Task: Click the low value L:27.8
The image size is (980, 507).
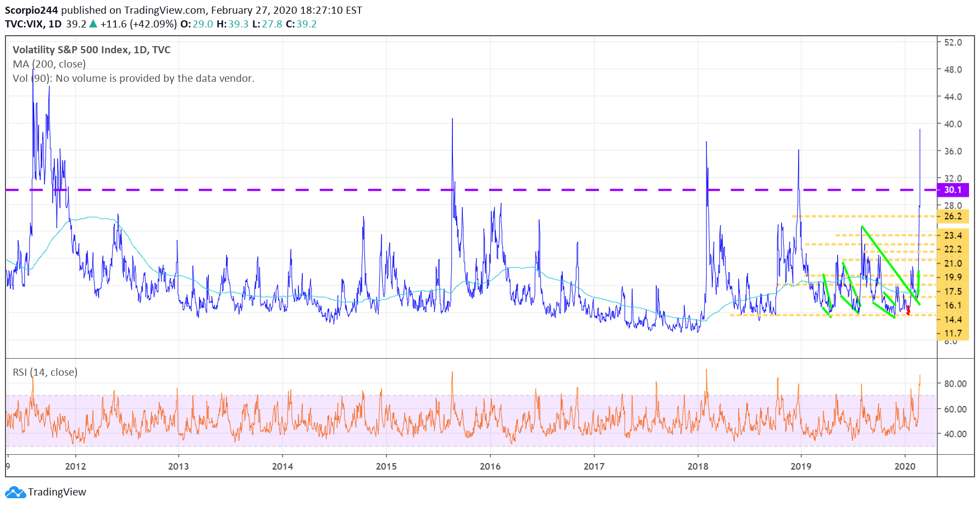Action: click(267, 24)
